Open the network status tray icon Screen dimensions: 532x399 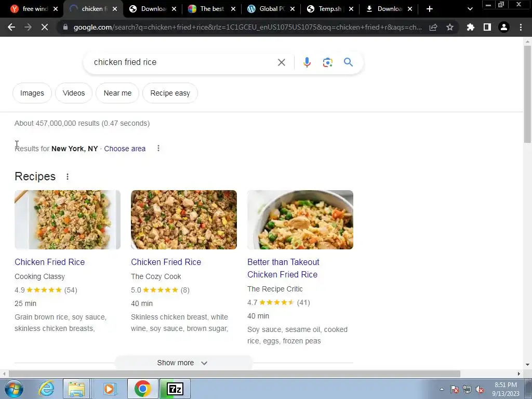coord(467,390)
